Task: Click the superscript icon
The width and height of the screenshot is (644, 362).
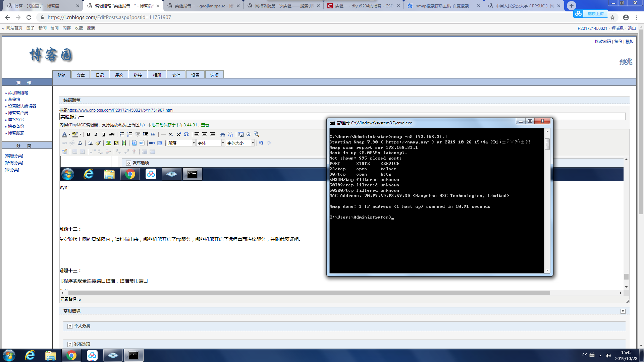Action: [179, 134]
